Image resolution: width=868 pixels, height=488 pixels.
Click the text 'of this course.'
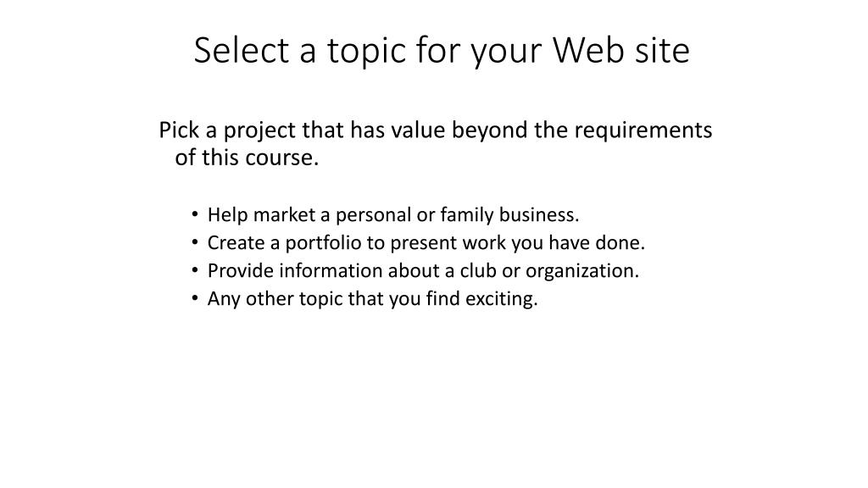pos(247,158)
